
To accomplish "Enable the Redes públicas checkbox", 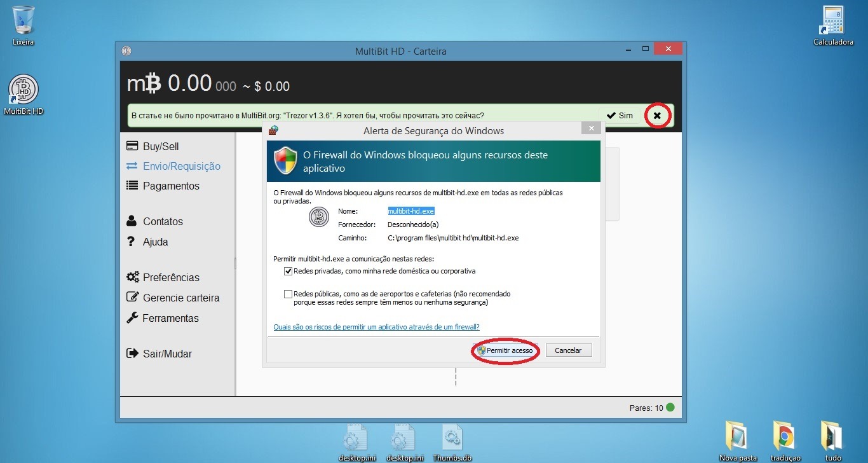I will (x=288, y=294).
